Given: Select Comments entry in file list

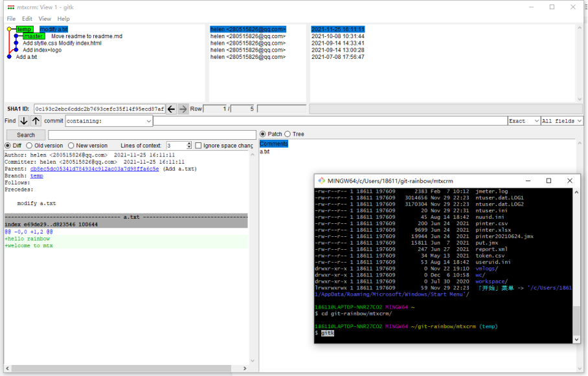Looking at the screenshot, I should click(274, 144).
